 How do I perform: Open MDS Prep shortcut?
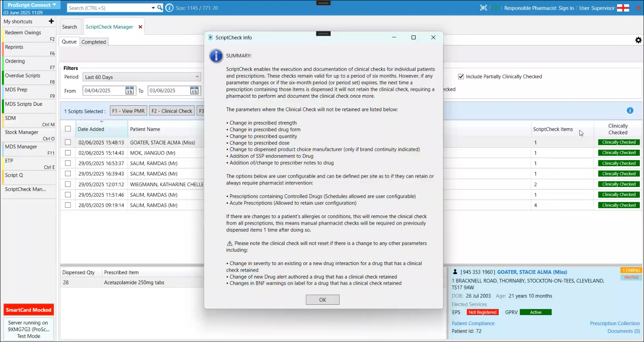pyautogui.click(x=29, y=92)
